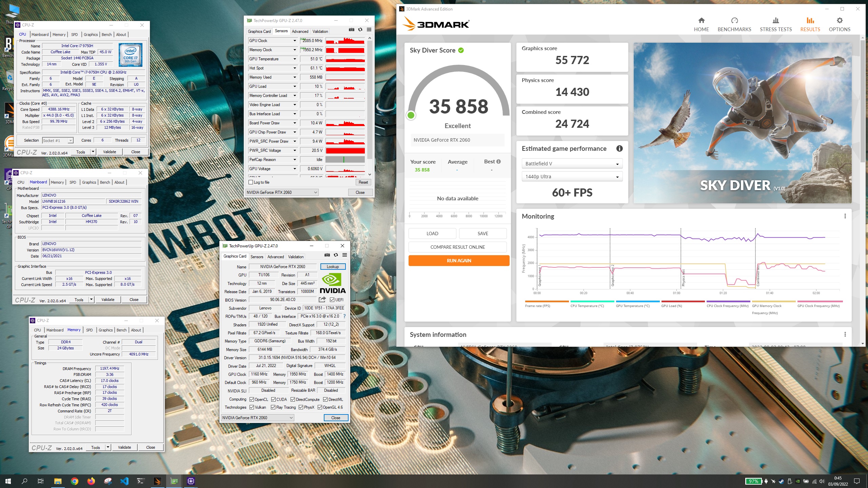Click the CPU-Z taskbar icon
This screenshot has height=488, width=868.
(x=191, y=481)
